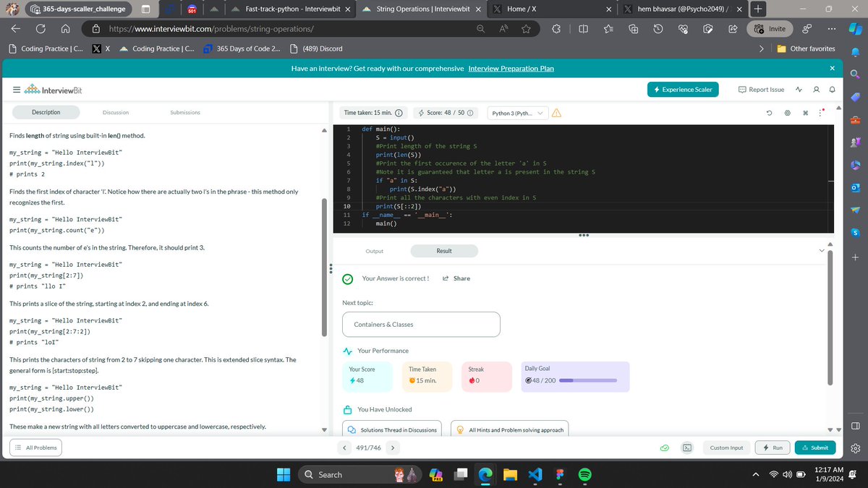
Task: Open editor settings gear icon
Action: [788, 113]
